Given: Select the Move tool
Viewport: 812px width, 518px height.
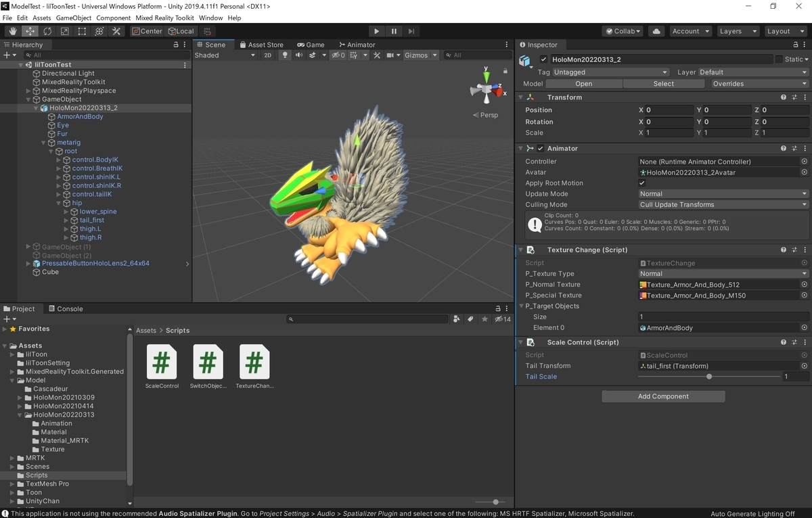Looking at the screenshot, I should tap(30, 31).
